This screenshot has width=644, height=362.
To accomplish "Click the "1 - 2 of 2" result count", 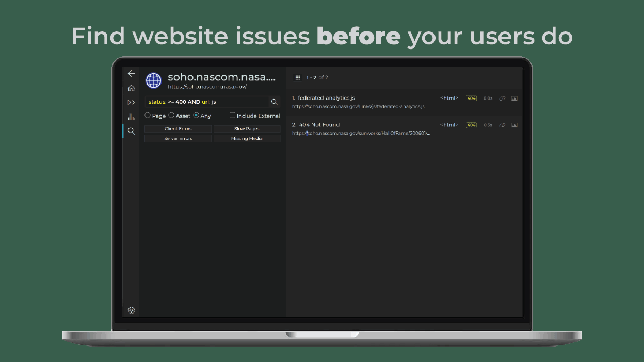I will coord(317,78).
